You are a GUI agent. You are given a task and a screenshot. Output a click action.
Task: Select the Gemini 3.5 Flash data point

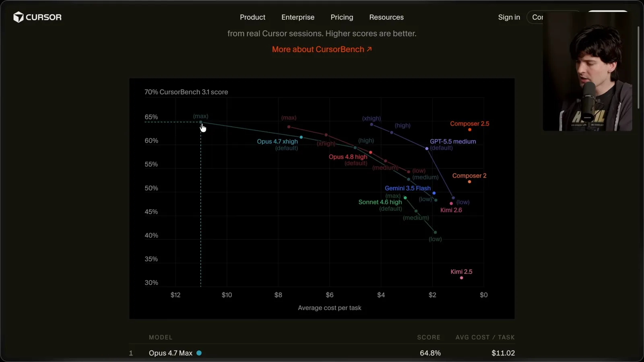click(x=434, y=193)
